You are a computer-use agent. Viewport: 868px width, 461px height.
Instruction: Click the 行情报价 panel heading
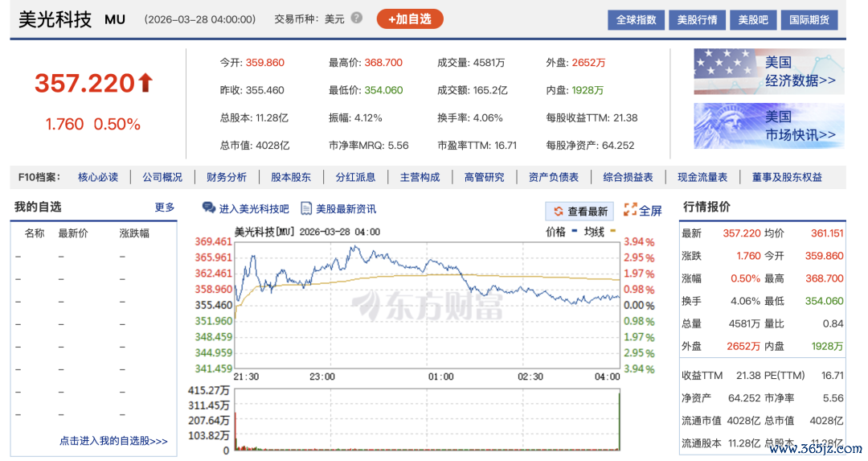[706, 207]
